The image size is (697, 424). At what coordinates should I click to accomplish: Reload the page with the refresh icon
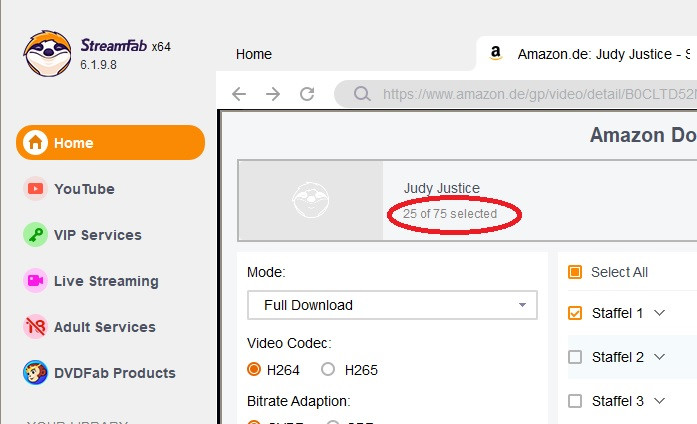307,94
